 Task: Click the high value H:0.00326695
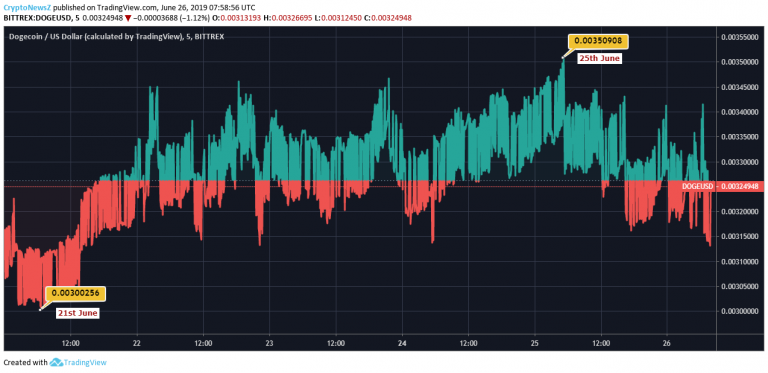(x=289, y=18)
